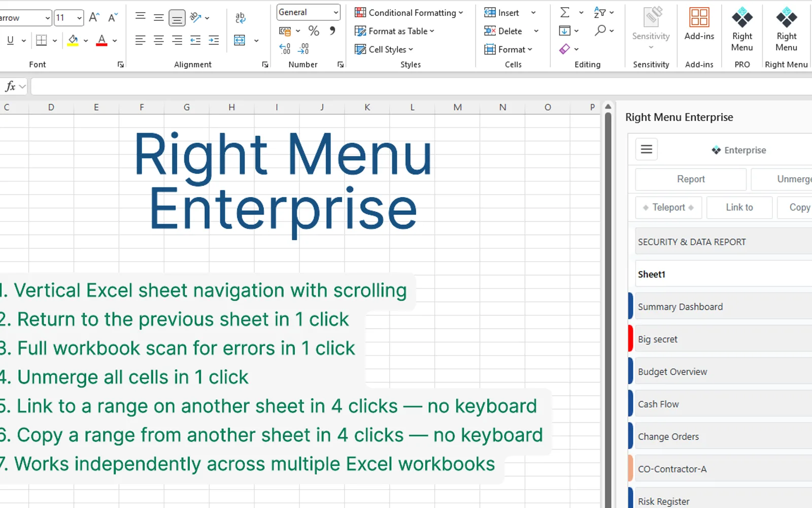The image size is (812, 508).
Task: Open the hamburger menu in the Right Menu pane
Action: pyautogui.click(x=647, y=149)
